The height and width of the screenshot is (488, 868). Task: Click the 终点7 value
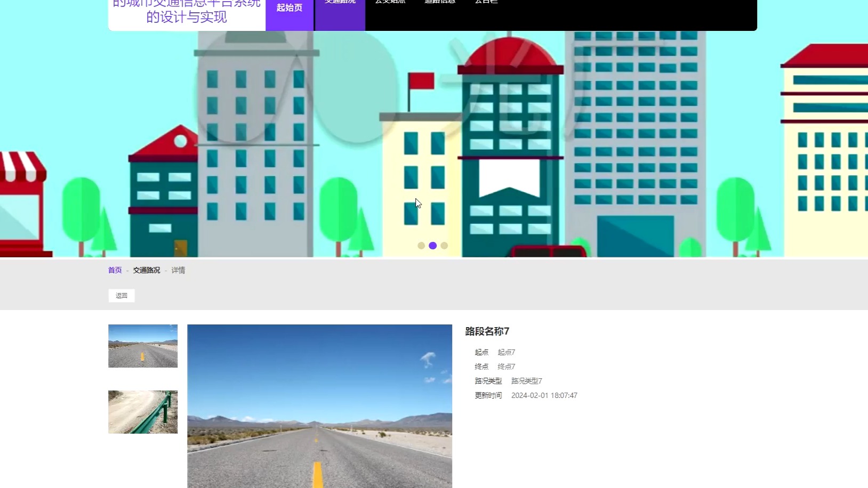pyautogui.click(x=507, y=367)
